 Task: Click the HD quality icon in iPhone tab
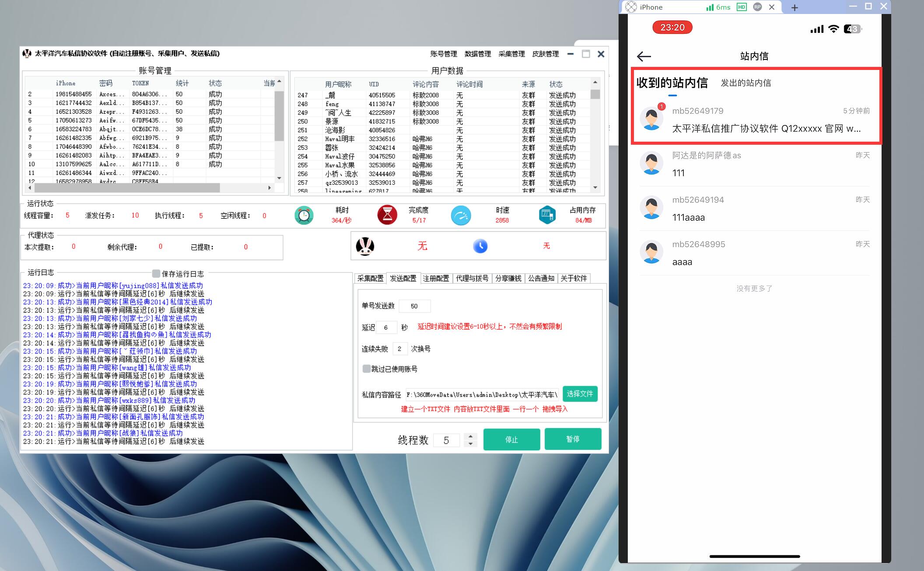[x=742, y=7]
